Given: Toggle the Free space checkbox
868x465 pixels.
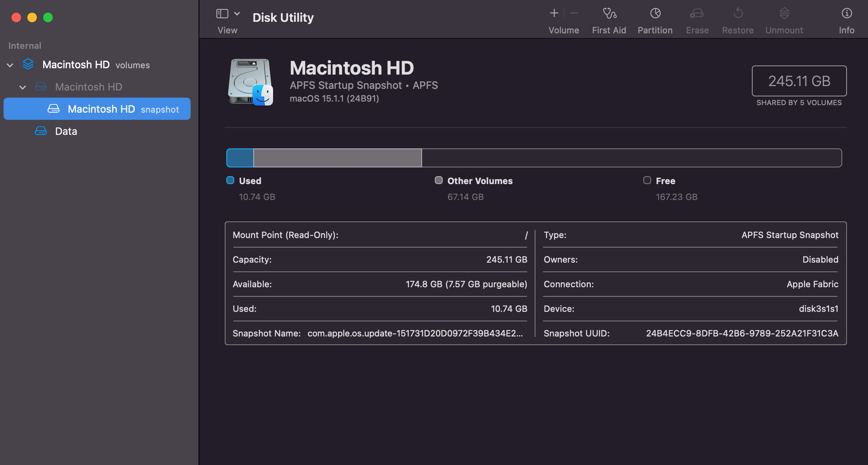Looking at the screenshot, I should [647, 180].
